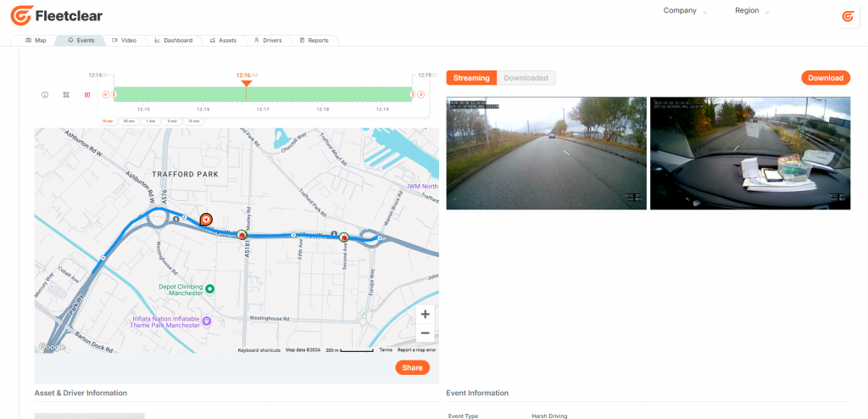Open the Video tab
The width and height of the screenshot is (868, 419).
[x=124, y=41]
